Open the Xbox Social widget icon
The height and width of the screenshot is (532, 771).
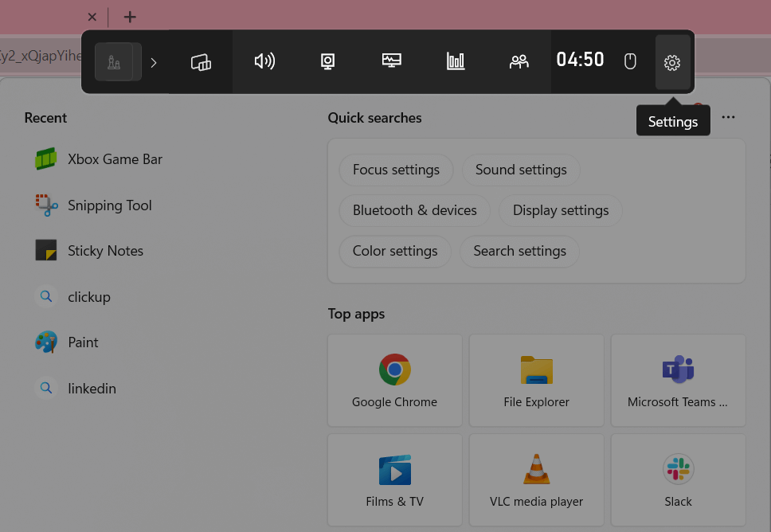tap(519, 61)
